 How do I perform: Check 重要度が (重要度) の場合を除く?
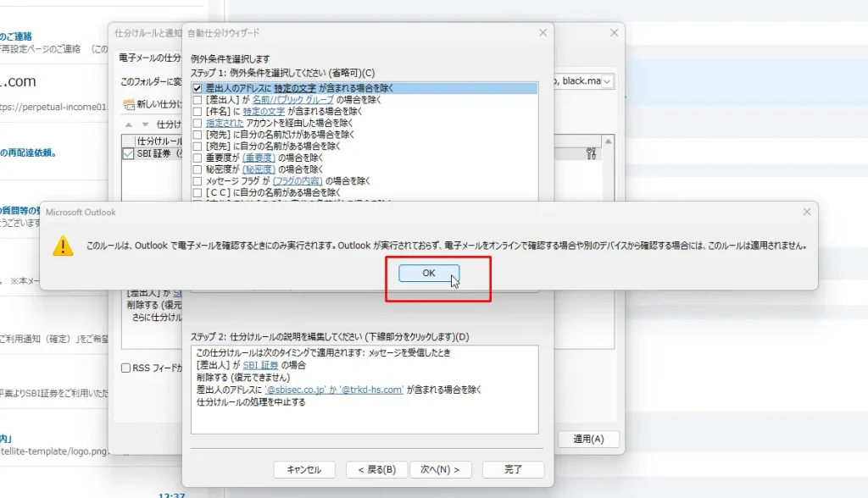point(197,158)
